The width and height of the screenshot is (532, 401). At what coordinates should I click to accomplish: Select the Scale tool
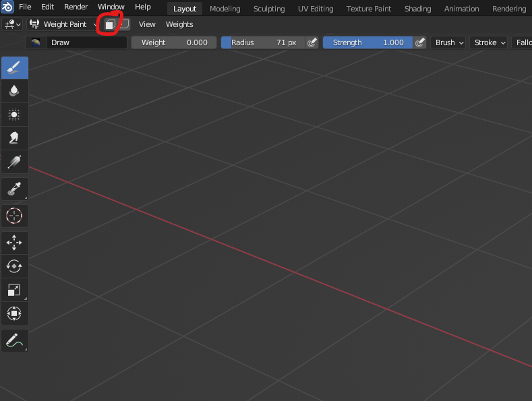pos(15,290)
